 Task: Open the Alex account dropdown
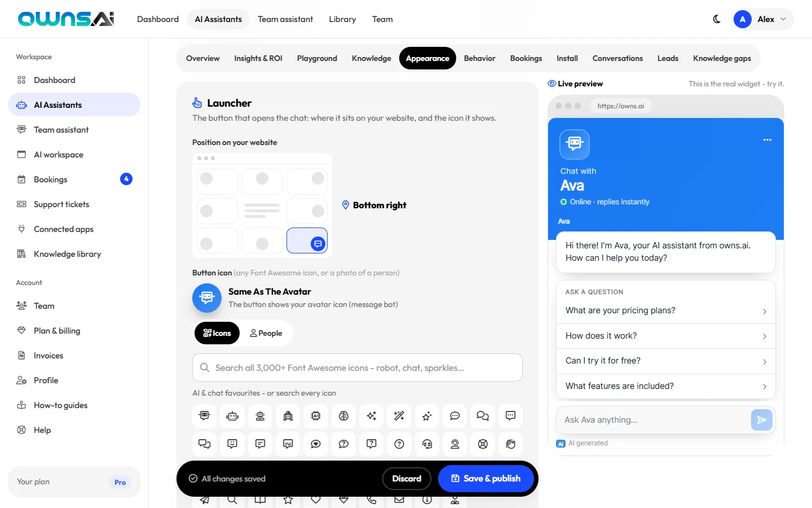[x=762, y=19]
